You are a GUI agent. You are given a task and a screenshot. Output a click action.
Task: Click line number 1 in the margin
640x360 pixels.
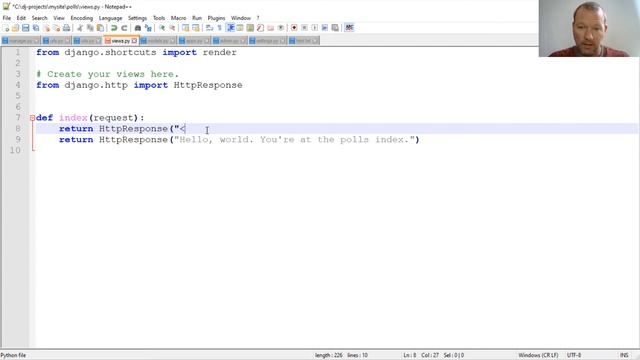coord(18,52)
